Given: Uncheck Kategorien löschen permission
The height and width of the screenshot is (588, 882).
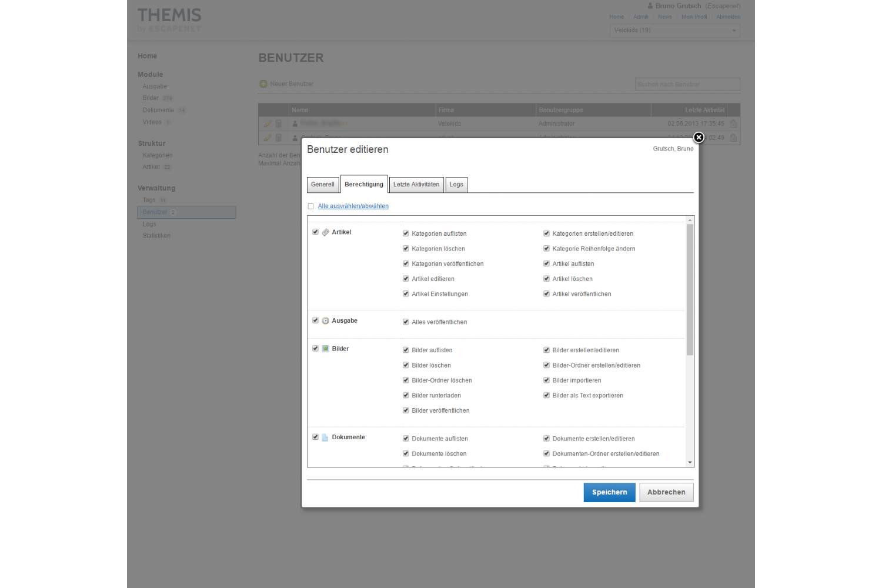Looking at the screenshot, I should coord(406,249).
